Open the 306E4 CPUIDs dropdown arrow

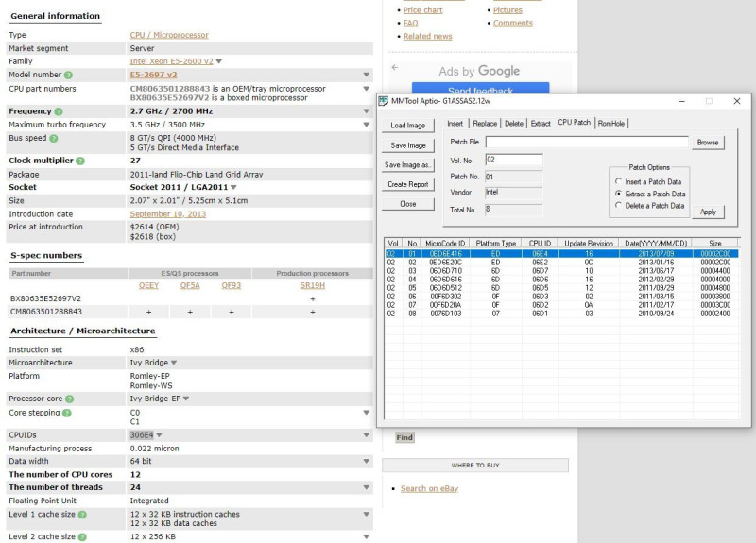click(159, 435)
